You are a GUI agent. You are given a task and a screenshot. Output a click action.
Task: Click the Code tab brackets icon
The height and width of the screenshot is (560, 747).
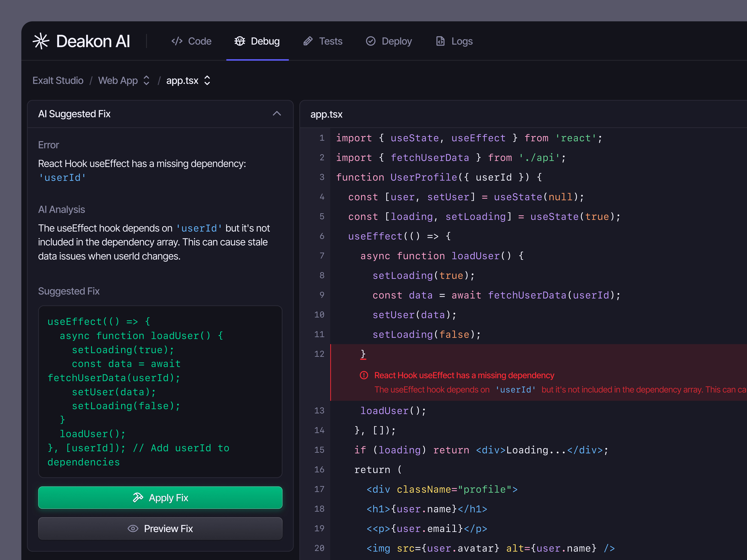pyautogui.click(x=177, y=41)
